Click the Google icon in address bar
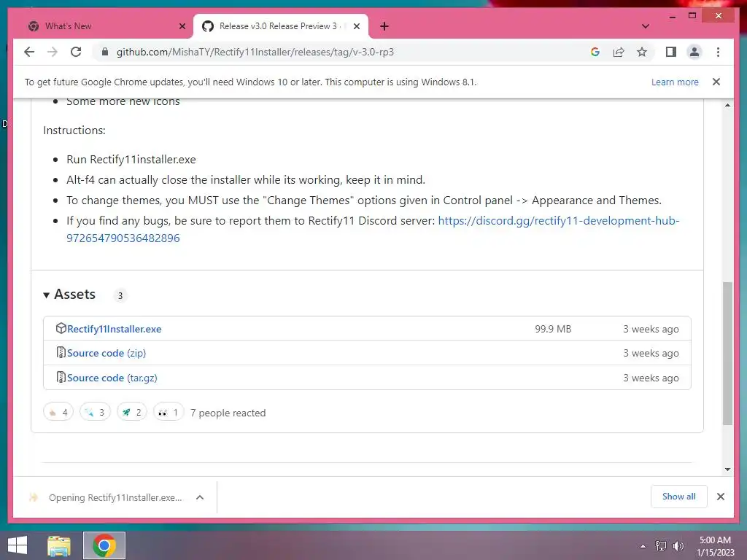 595,52
